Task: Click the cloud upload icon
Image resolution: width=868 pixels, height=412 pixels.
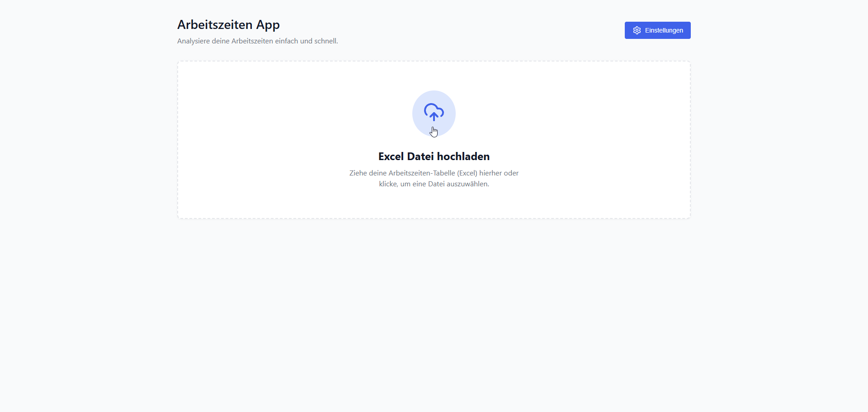Action: pos(434,112)
